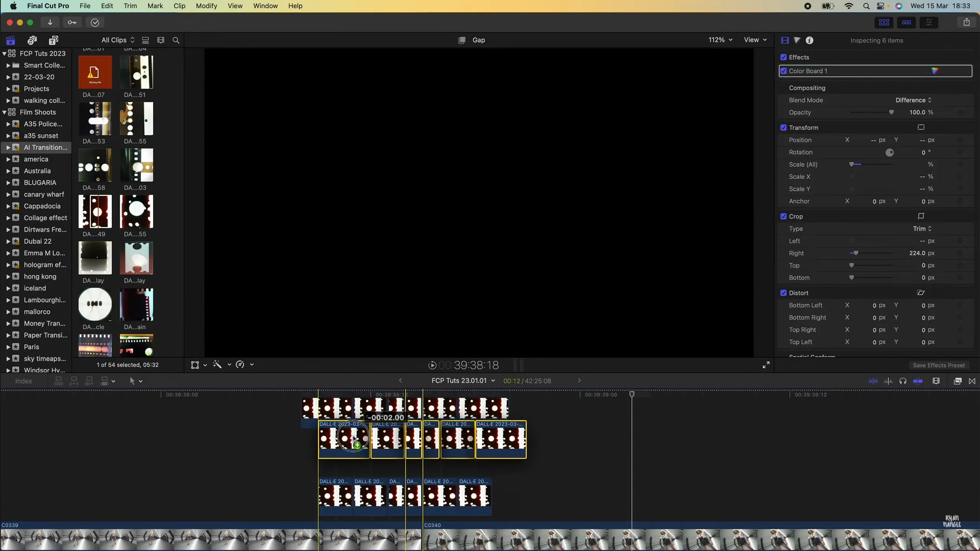Screen dimensions: 980x551
Task: Open the Transitions browser icon
Action: coord(972,381)
